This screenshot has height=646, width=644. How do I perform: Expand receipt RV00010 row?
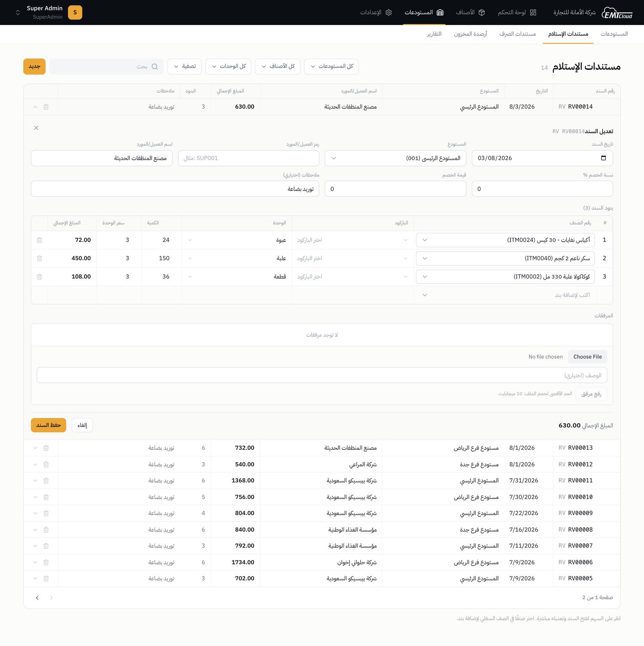pos(35,497)
